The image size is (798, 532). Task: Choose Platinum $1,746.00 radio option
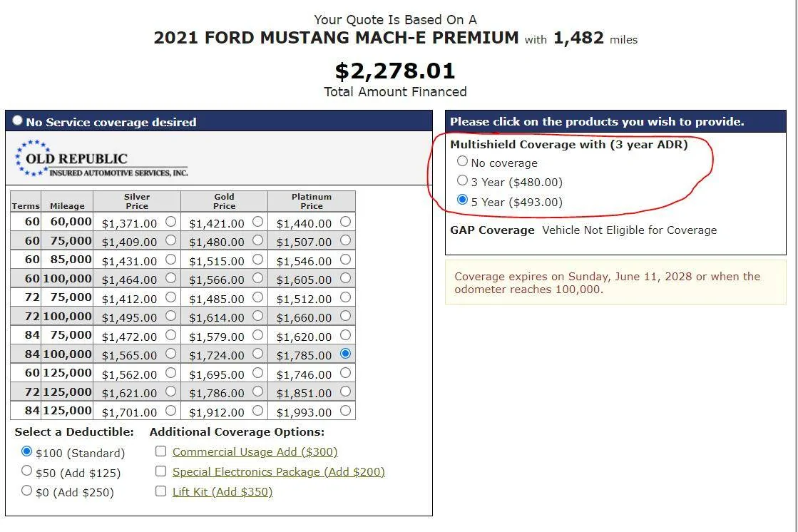[x=346, y=373]
